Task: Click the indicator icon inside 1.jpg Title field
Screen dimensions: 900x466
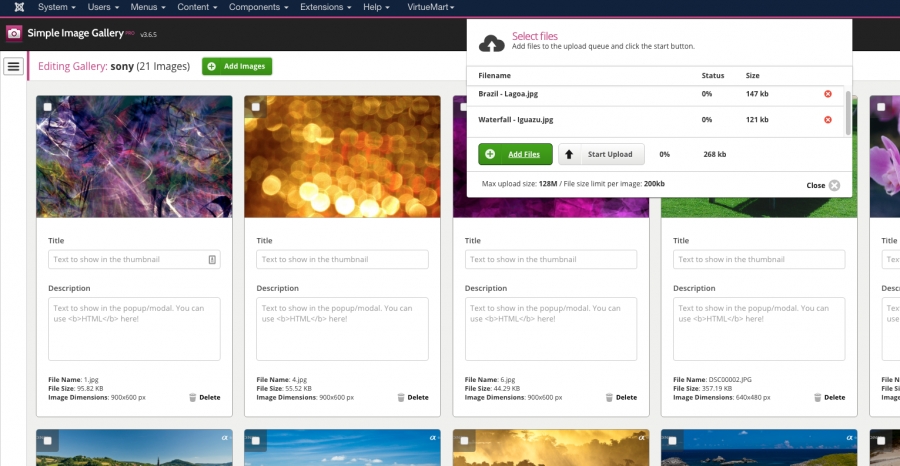Action: tap(212, 259)
